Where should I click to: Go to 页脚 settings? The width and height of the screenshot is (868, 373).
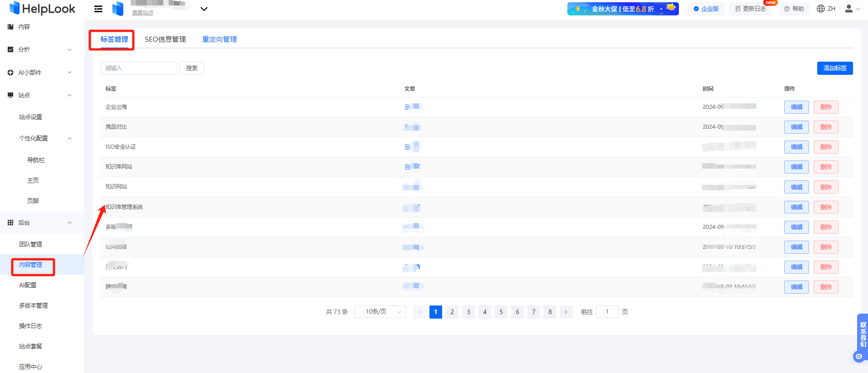pos(33,201)
